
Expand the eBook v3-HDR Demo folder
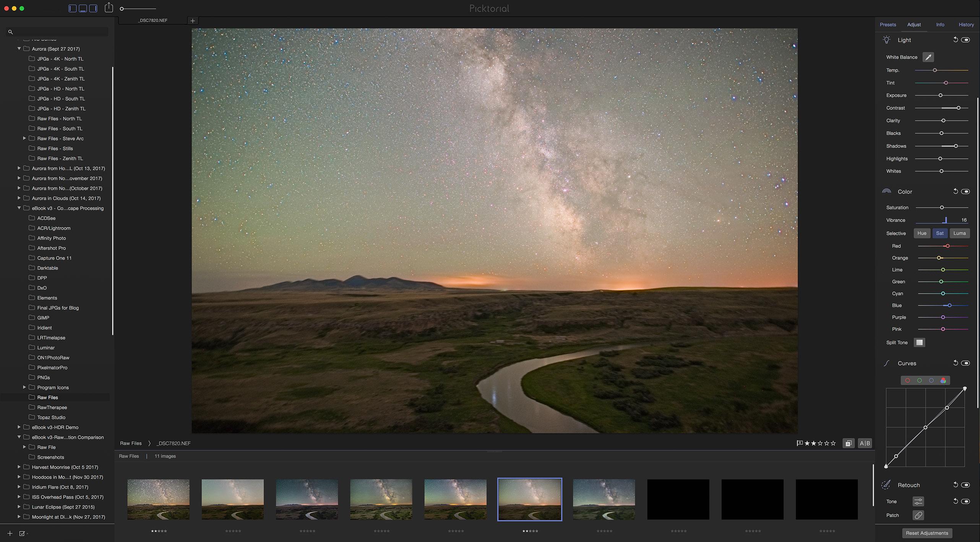pyautogui.click(x=19, y=427)
